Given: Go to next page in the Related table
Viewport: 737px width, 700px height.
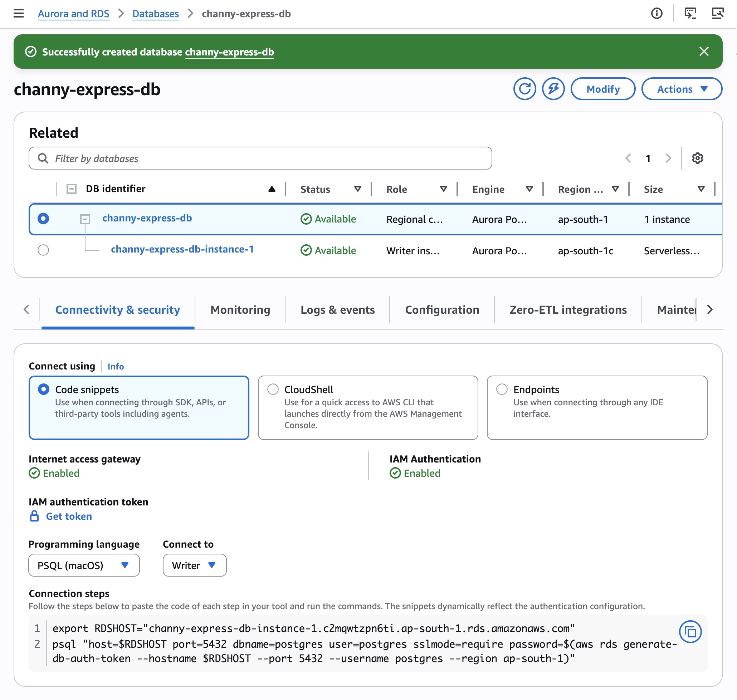Looking at the screenshot, I should pos(668,158).
